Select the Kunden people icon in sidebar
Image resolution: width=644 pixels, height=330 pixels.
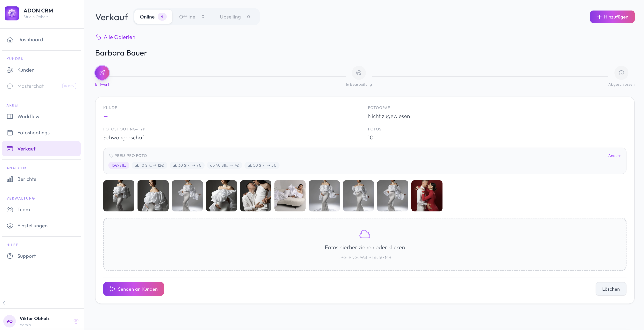point(10,70)
